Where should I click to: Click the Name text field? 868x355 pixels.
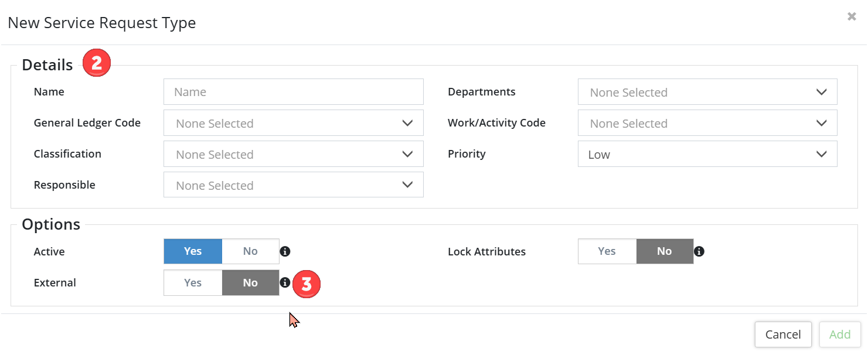point(293,92)
